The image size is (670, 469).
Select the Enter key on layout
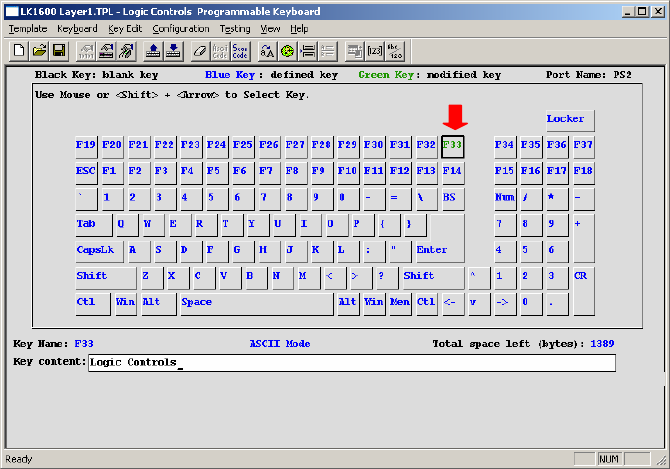point(438,250)
